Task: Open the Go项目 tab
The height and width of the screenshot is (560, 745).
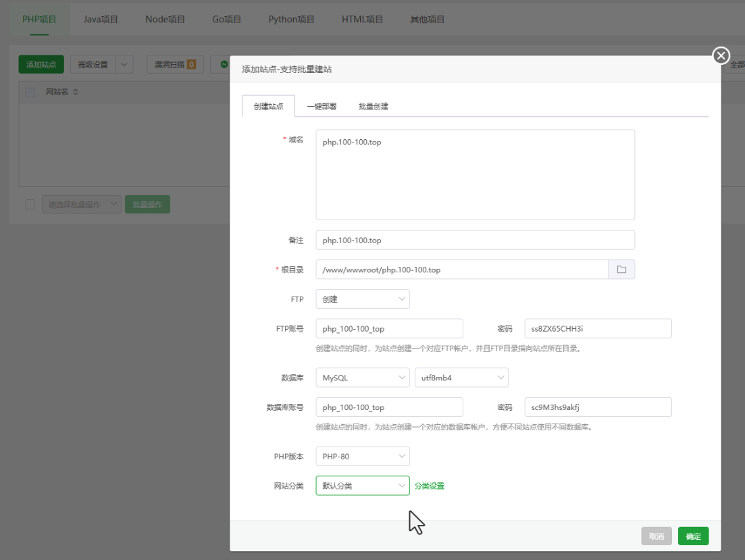Action: coord(227,20)
